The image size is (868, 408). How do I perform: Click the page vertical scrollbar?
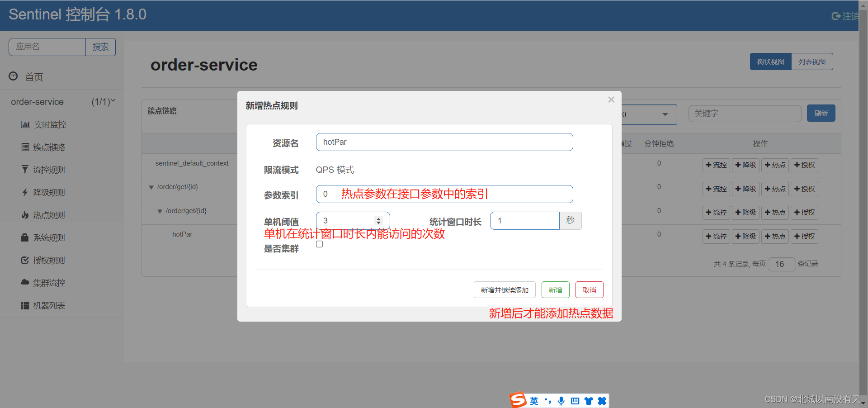point(863,204)
